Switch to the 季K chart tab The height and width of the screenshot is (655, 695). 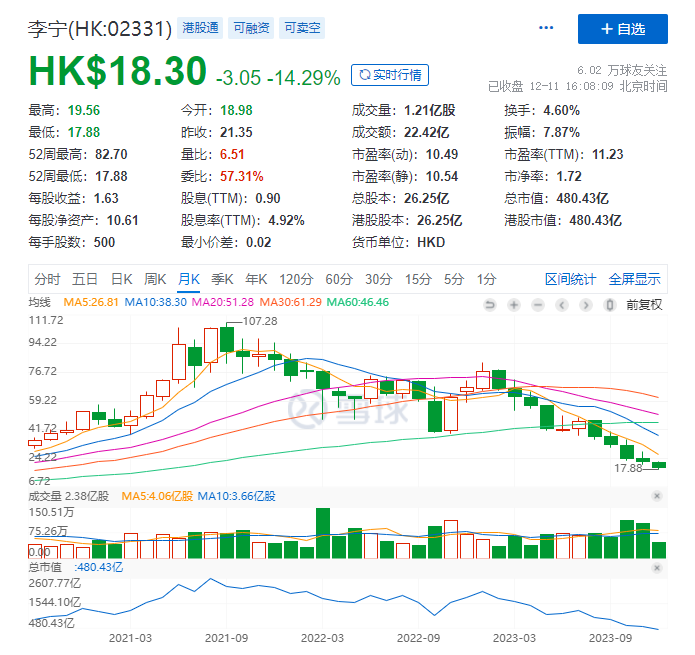222,279
